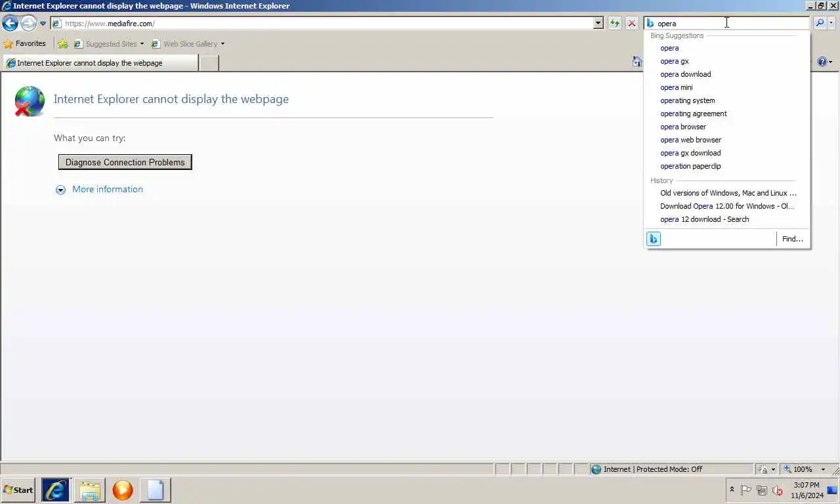Open search provider options dropdown

[x=831, y=23]
